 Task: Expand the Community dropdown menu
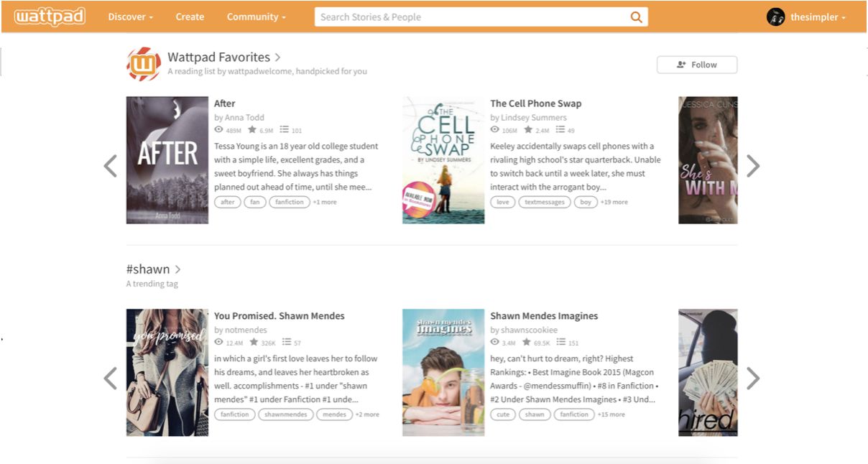(x=256, y=17)
